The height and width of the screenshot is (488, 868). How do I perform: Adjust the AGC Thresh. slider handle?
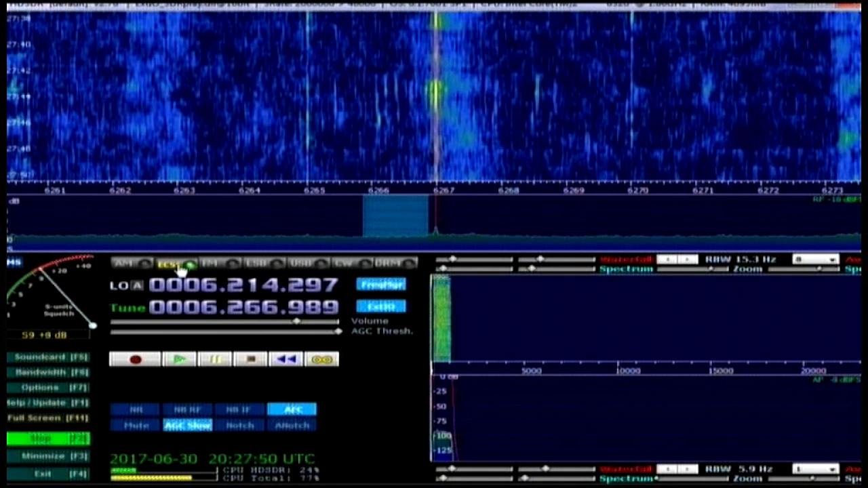tap(337, 331)
